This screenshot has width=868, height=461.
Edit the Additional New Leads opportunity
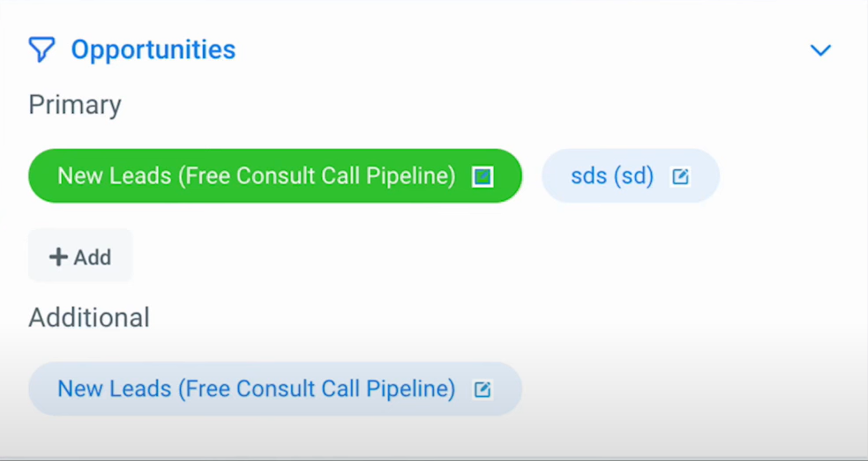[482, 390]
